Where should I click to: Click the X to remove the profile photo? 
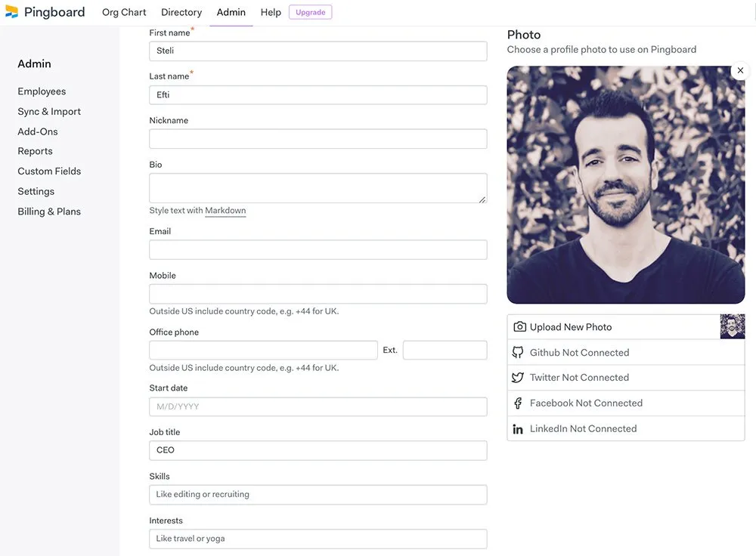tap(739, 70)
